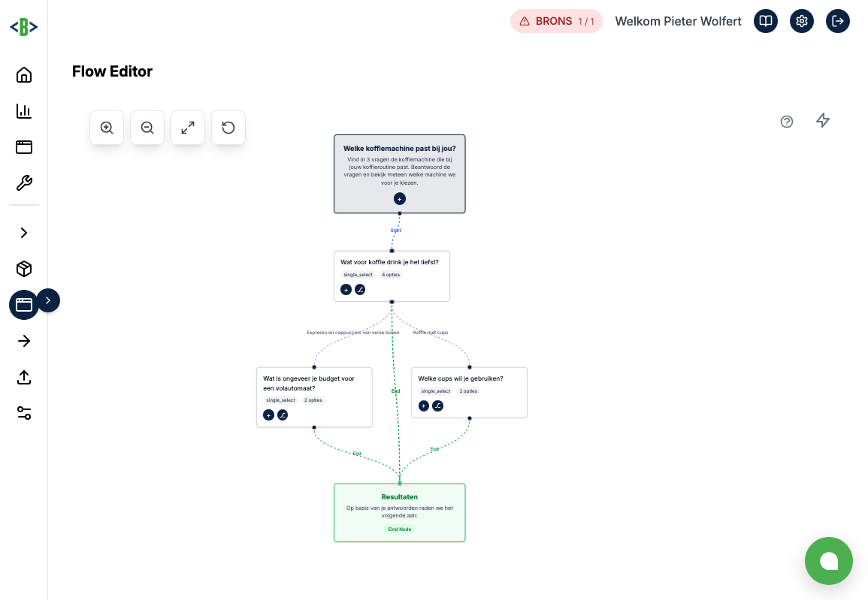Image resolution: width=868 pixels, height=600 pixels.
Task: Open settings via the gear icon
Action: coord(802,21)
